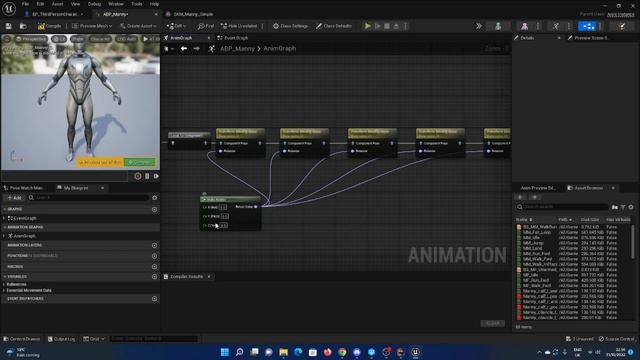Click the Eject icon in toolbar
The height and width of the screenshot is (360, 640).
(396, 26)
